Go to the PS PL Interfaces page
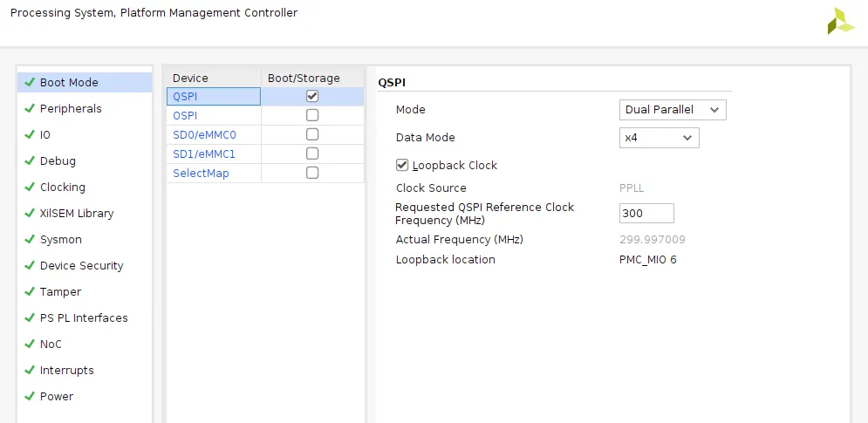Screen dimensions: 868x423 point(84,318)
